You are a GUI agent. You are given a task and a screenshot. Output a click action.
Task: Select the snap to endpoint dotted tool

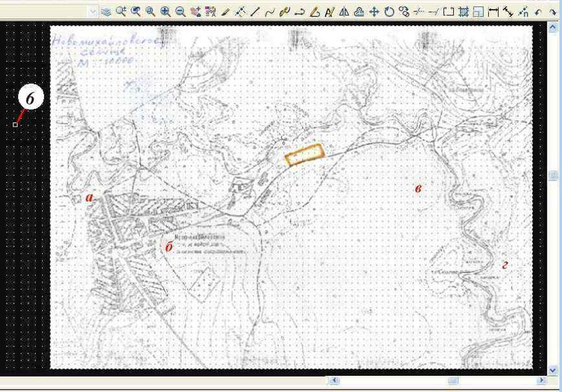point(523,12)
